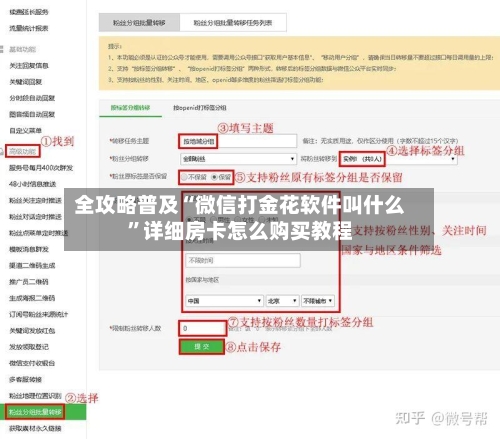Open 获取素材永久链接 sidebar entry
Screen dimensions: 500x439
click(x=35, y=428)
